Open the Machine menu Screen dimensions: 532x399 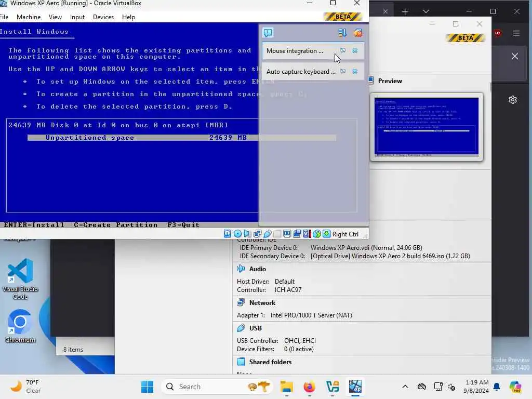29,17
